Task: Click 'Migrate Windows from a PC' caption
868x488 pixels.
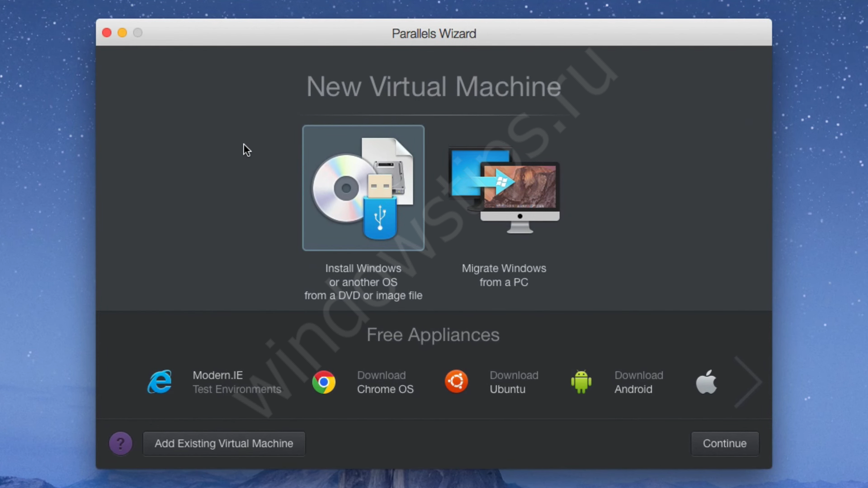Action: [504, 275]
